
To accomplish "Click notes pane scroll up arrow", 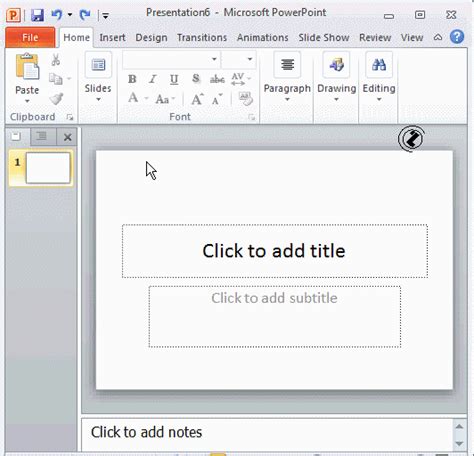I will tap(460, 427).
